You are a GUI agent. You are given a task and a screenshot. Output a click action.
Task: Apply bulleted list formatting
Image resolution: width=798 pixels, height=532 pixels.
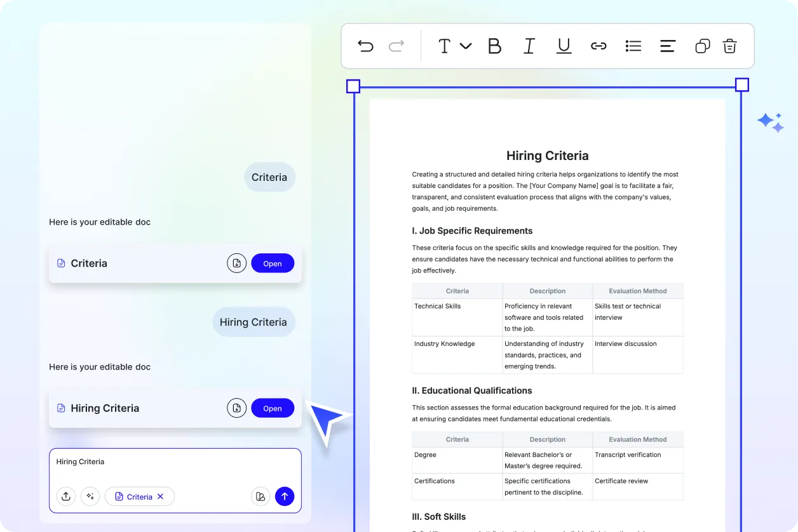[x=633, y=46]
